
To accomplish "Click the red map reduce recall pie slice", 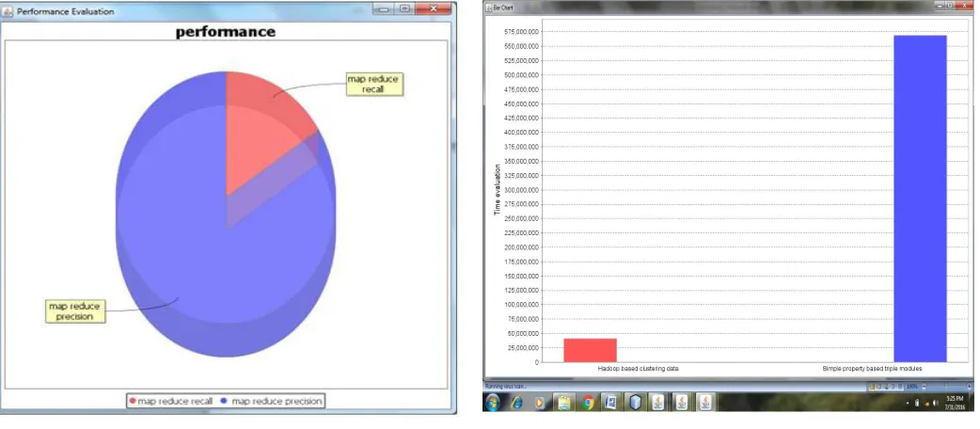I will [x=262, y=132].
